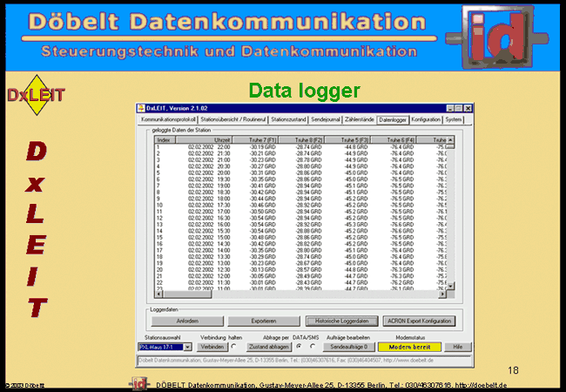Click the Truhe 5 (F3) column header
Image resolution: width=566 pixels, height=392 pixels.
pos(347,139)
